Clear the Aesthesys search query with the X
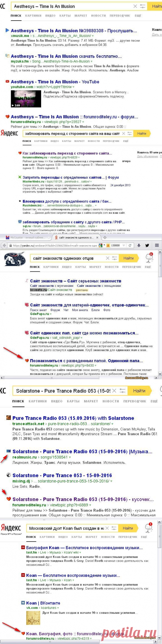 [135, 6]
